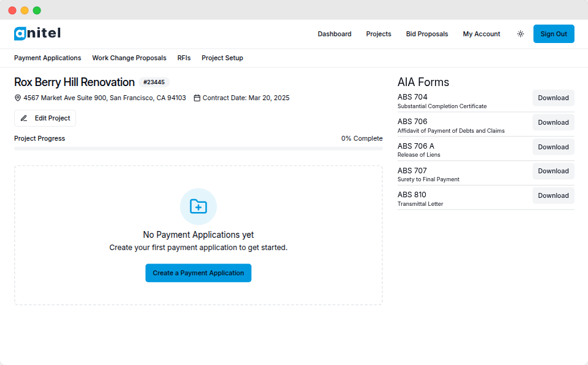Click the anitel logo
Viewport: 588px width, 365px height.
[x=37, y=34]
